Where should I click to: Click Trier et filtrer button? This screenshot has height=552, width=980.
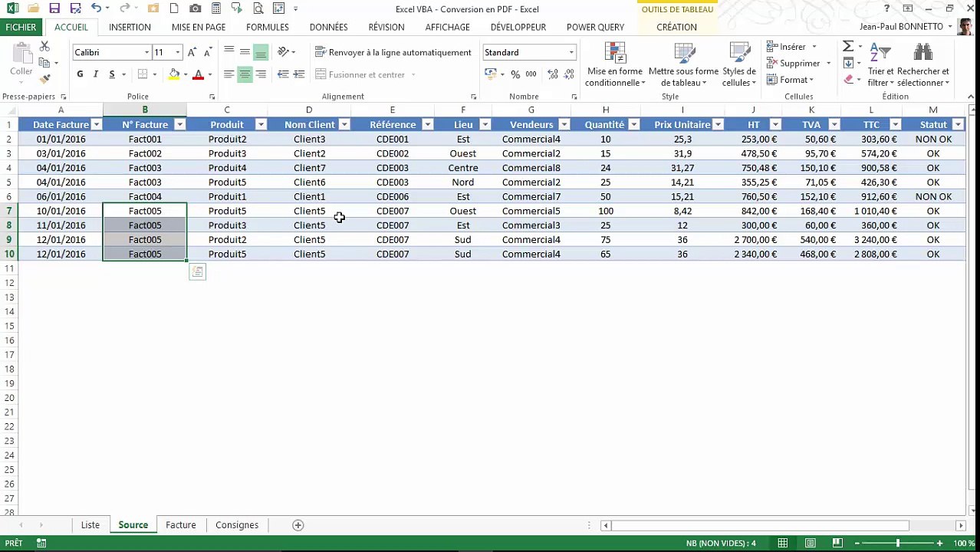[880, 64]
